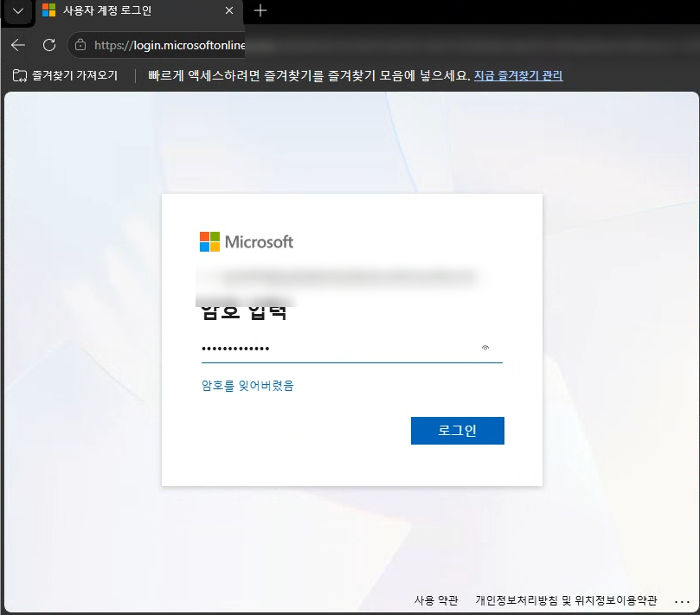Open the 사용 약관 footer link

[436, 600]
